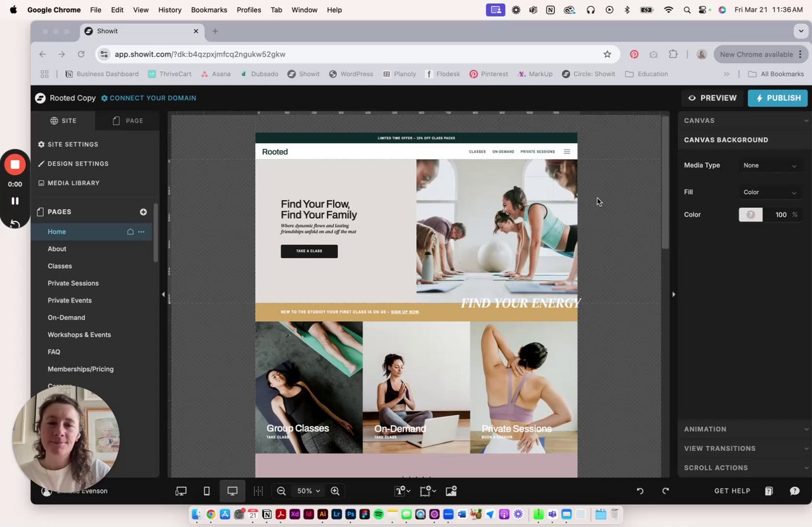This screenshot has height=527, width=812.
Task: Switch to desktop view
Action: (x=232, y=491)
